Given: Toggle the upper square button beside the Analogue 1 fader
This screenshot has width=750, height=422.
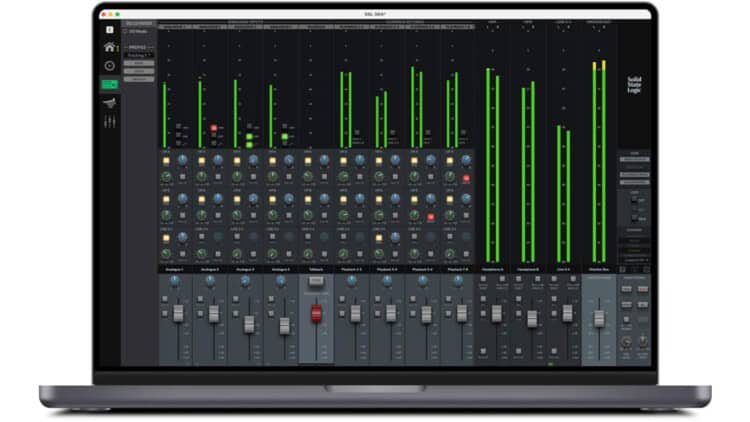Looking at the screenshot, I should click(165, 299).
